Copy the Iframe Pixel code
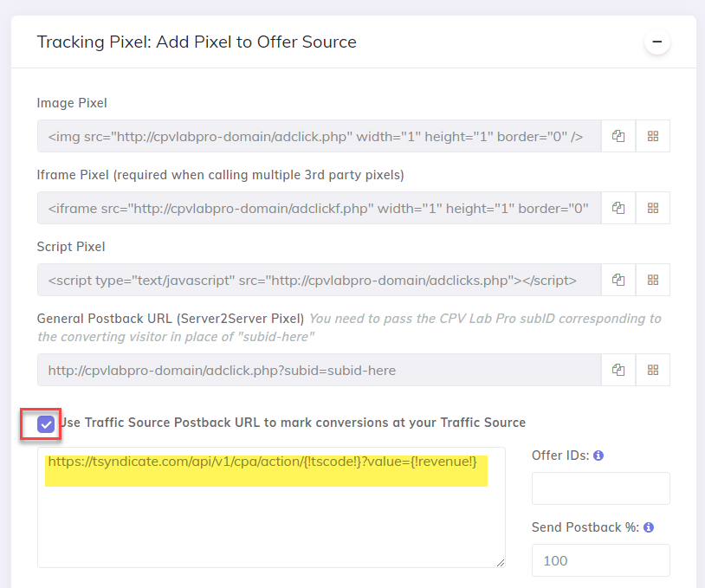Image resolution: width=705 pixels, height=588 pixels. point(618,208)
